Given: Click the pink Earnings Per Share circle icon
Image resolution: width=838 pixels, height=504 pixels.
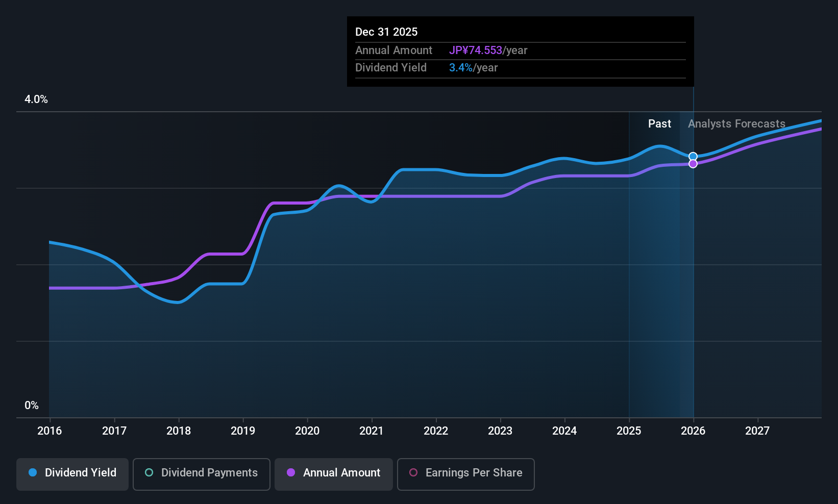Looking at the screenshot, I should pos(413,472).
